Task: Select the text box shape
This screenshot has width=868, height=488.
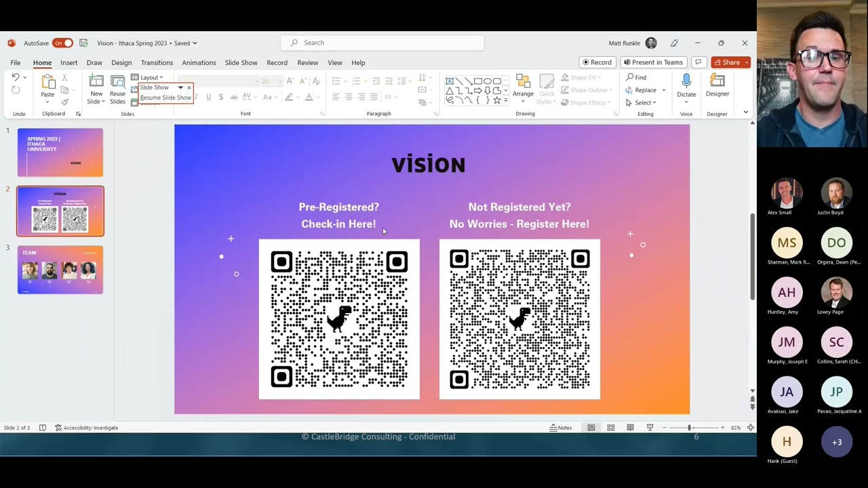Action: pyautogui.click(x=450, y=81)
